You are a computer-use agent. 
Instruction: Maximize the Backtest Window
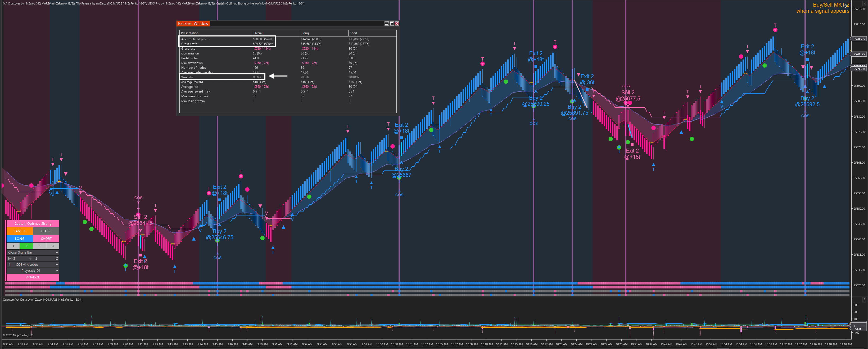[392, 24]
